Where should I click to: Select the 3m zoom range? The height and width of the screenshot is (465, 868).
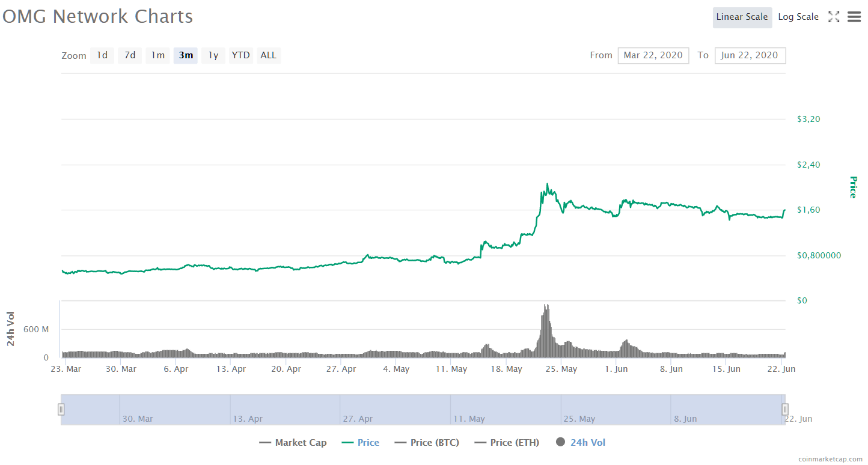(186, 55)
